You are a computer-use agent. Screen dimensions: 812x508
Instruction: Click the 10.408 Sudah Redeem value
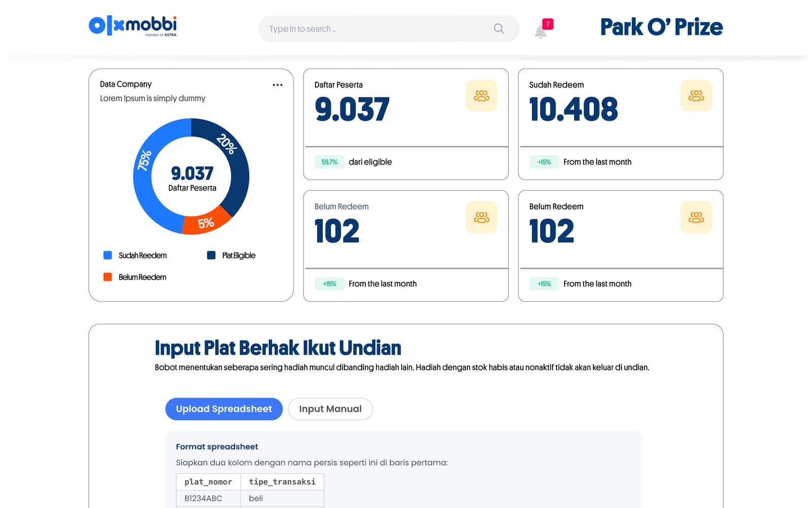(x=573, y=109)
